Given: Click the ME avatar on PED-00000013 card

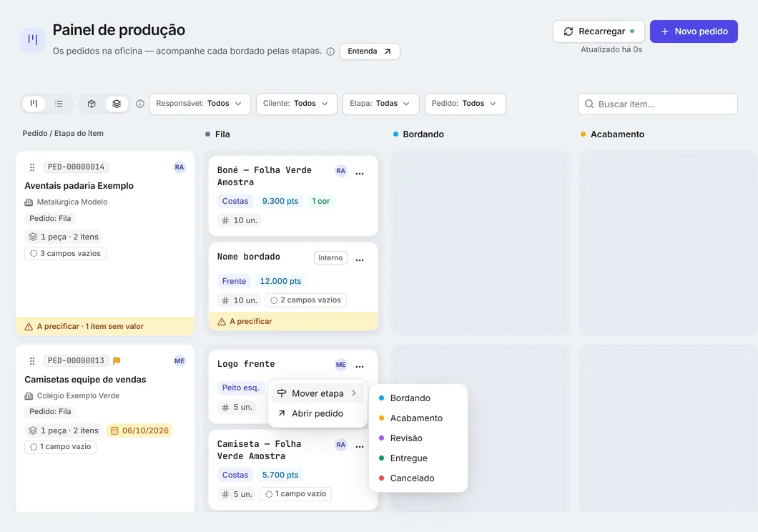Looking at the screenshot, I should (x=179, y=361).
